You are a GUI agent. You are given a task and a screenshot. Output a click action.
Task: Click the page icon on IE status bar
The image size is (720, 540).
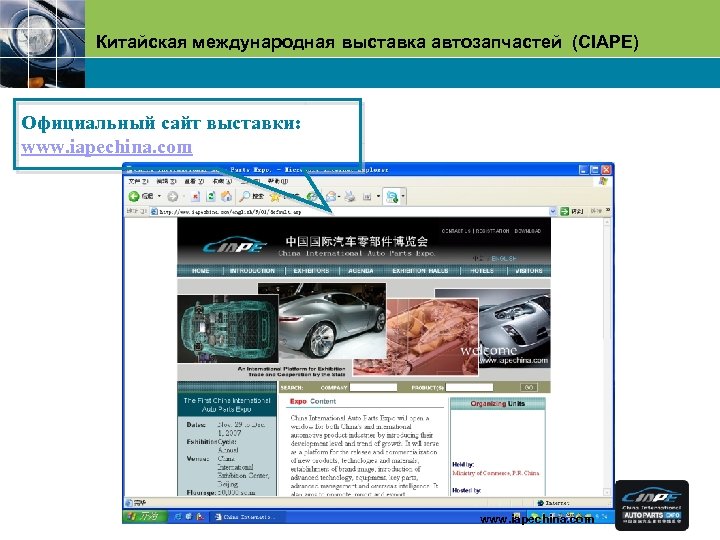[x=129, y=503]
